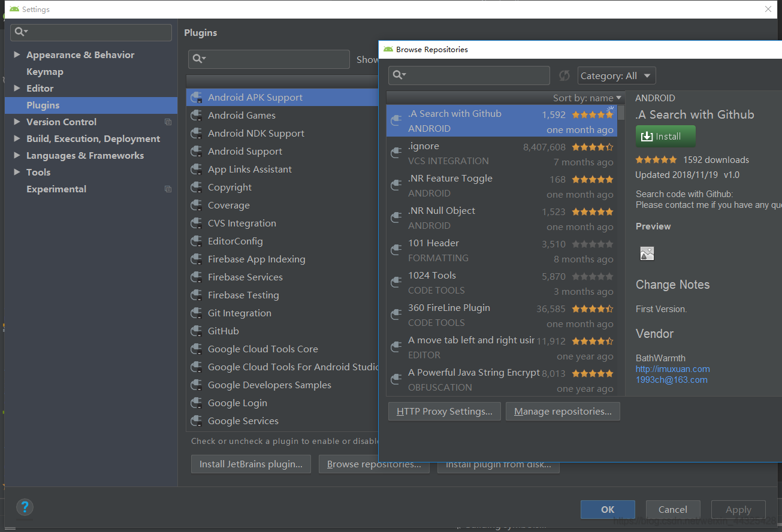
Task: Click the Plugins search field
Action: (x=269, y=59)
